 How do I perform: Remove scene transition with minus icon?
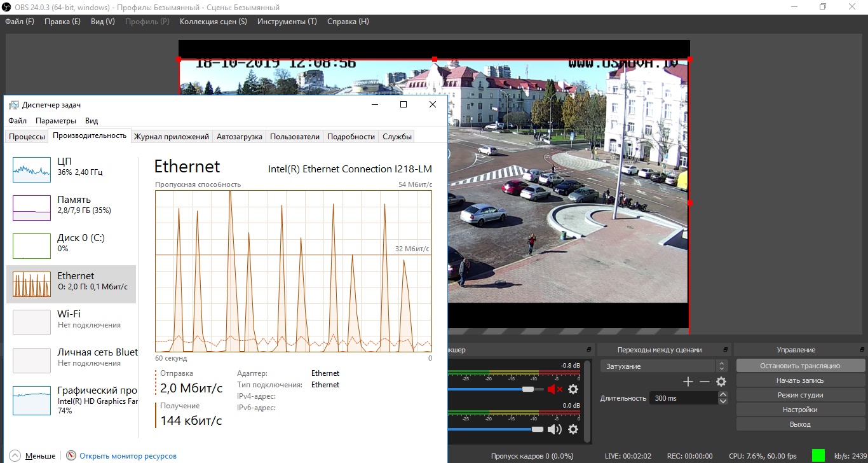(x=704, y=382)
